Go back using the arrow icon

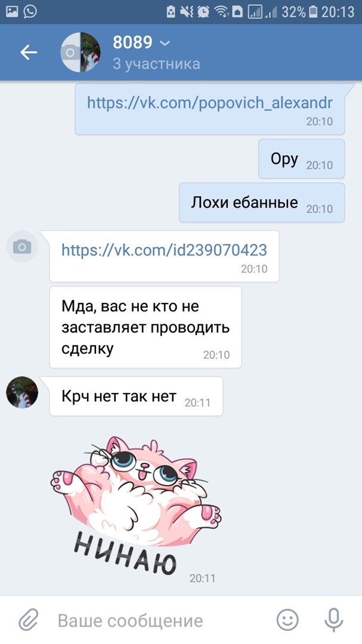(29, 52)
